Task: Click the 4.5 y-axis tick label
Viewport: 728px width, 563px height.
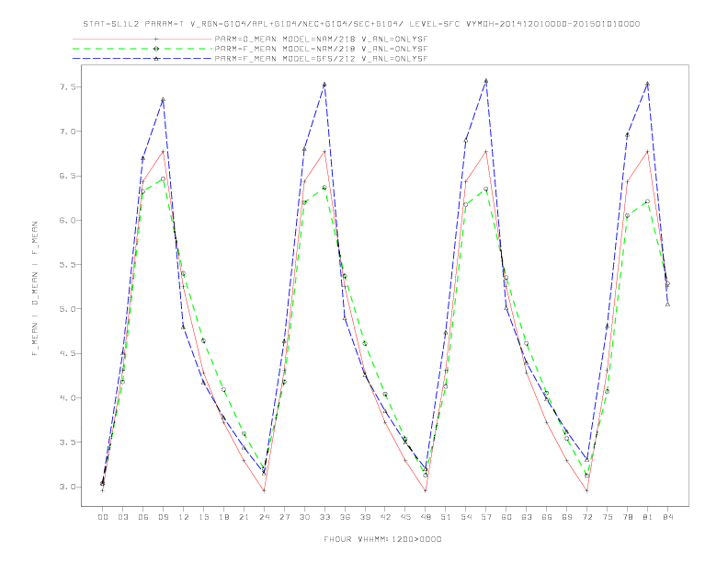Action: (x=67, y=353)
